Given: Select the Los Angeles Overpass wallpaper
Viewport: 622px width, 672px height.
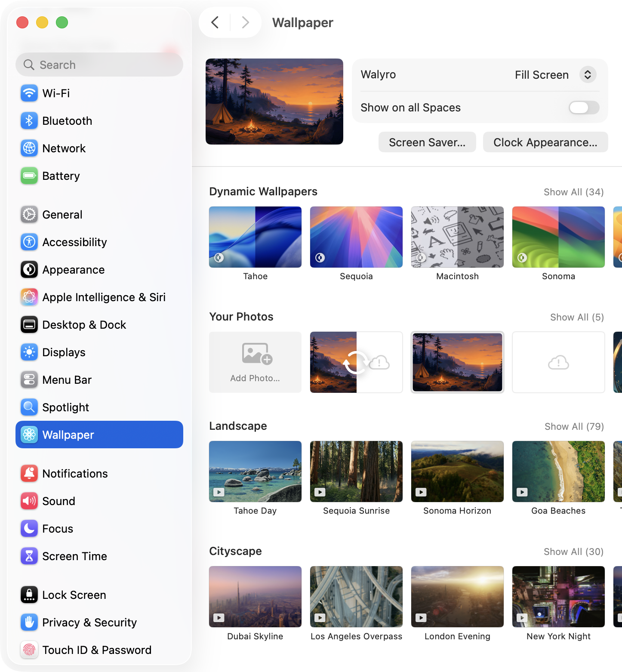Looking at the screenshot, I should pyautogui.click(x=356, y=597).
